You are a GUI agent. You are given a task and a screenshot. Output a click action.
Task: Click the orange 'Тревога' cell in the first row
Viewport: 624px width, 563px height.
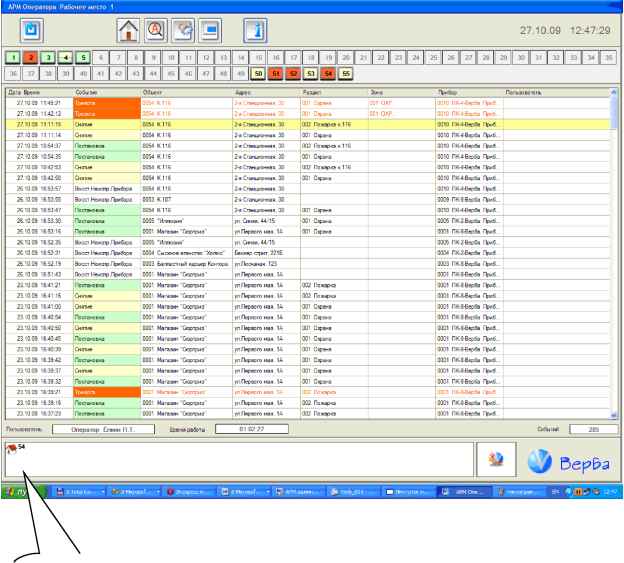pos(107,103)
